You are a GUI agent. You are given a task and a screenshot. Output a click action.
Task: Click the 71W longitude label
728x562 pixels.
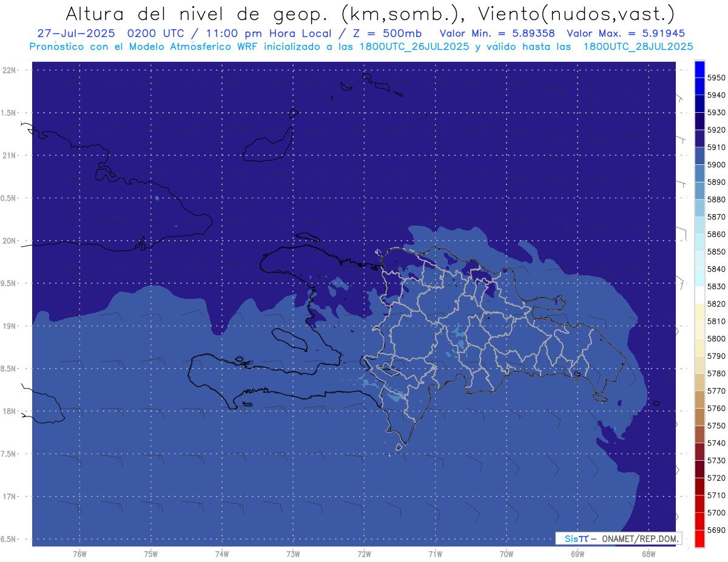(x=435, y=554)
